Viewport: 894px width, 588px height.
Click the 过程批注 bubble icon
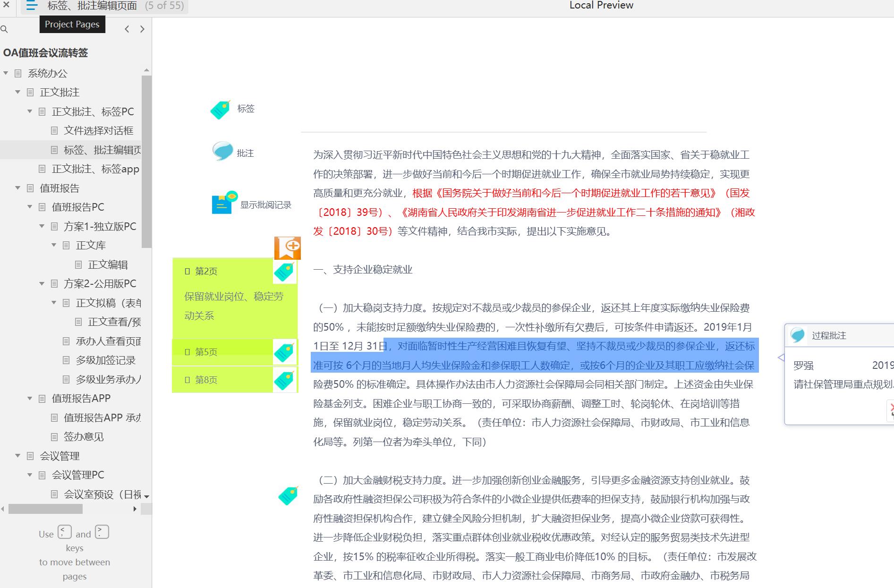(x=797, y=335)
